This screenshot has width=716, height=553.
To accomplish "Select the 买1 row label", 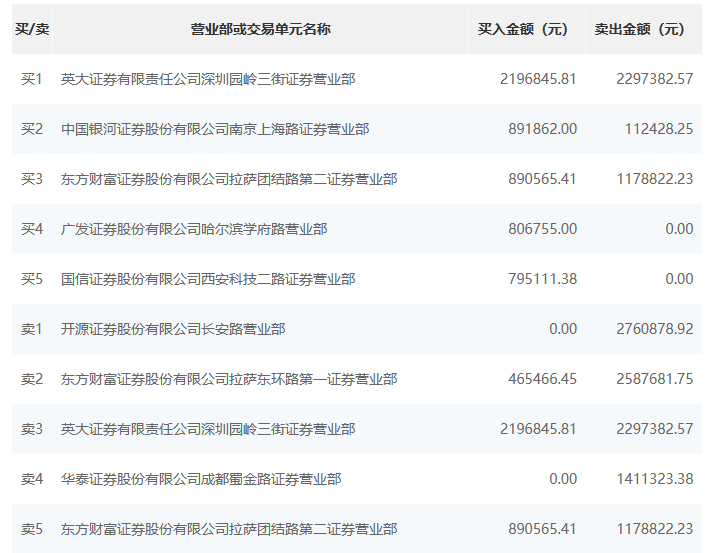I will pyautogui.click(x=32, y=79).
